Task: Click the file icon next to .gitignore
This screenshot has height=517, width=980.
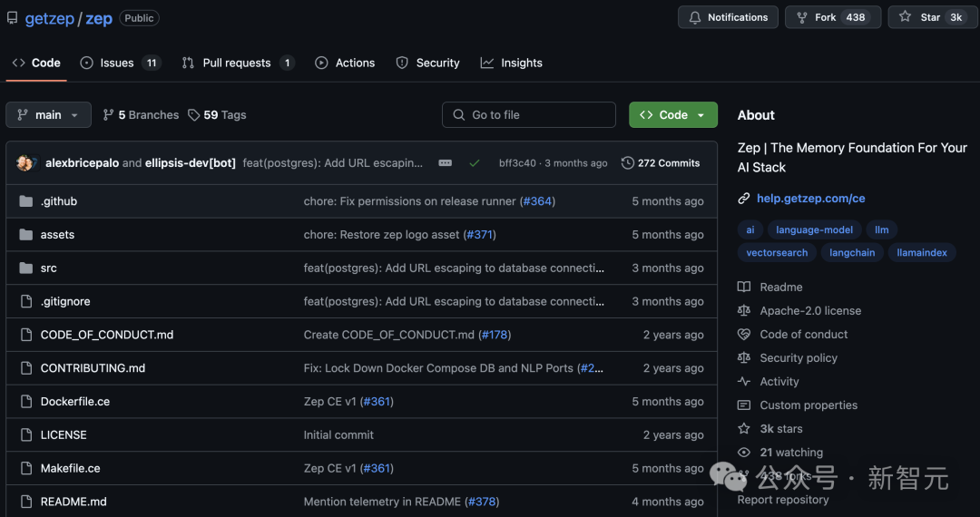Action: [x=26, y=301]
